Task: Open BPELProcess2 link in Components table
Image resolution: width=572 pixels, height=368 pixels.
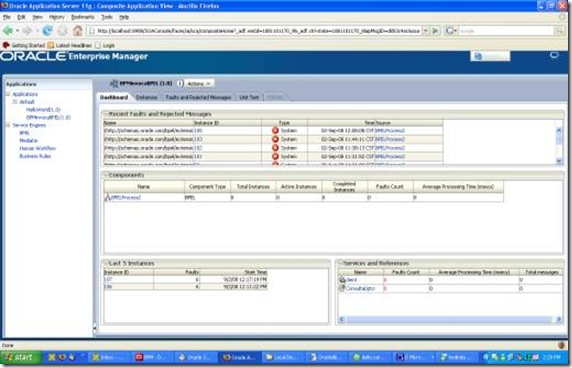Action: pos(126,197)
